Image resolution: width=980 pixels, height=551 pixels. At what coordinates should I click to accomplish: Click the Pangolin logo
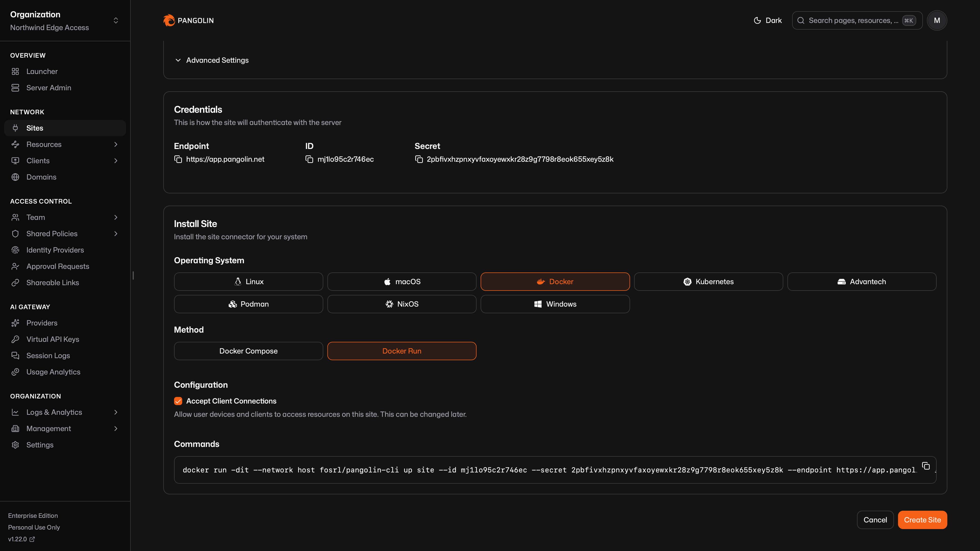pyautogui.click(x=188, y=20)
